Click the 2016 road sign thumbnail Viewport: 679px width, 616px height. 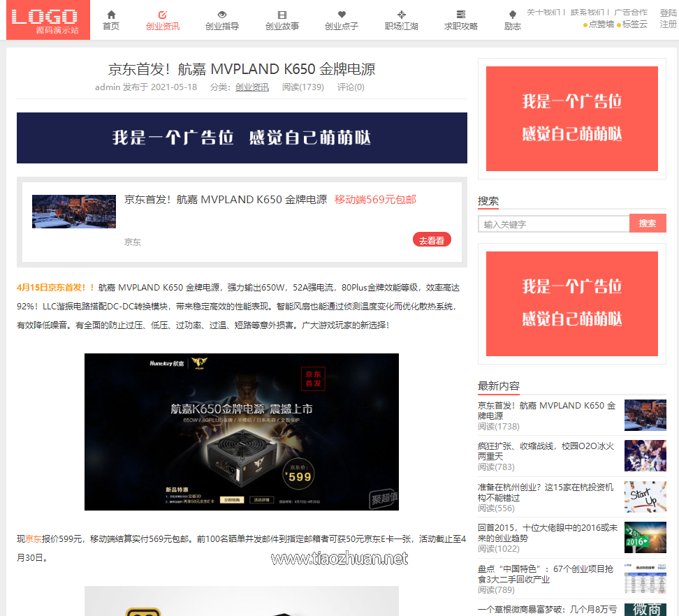point(645,538)
